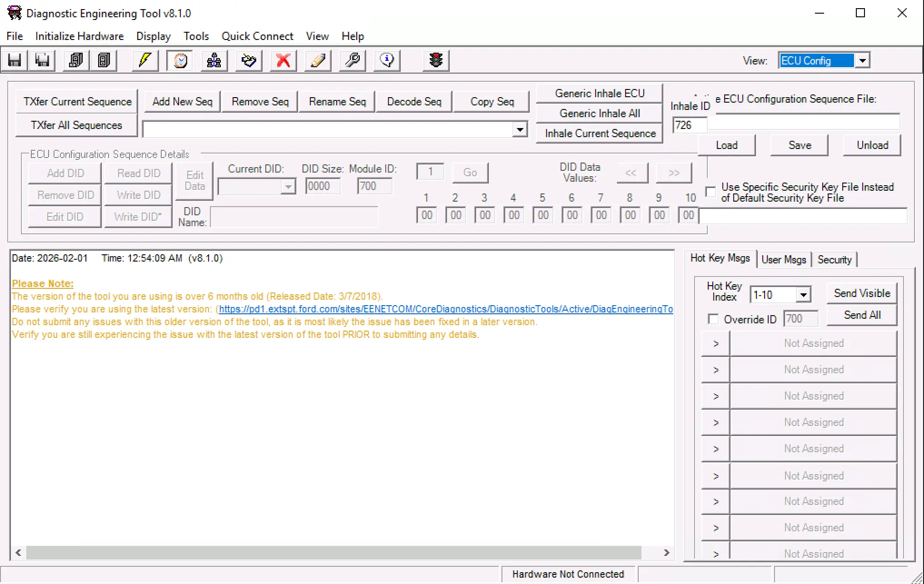This screenshot has width=924, height=584.
Task: Click the Add New Seq button
Action: [x=182, y=102]
